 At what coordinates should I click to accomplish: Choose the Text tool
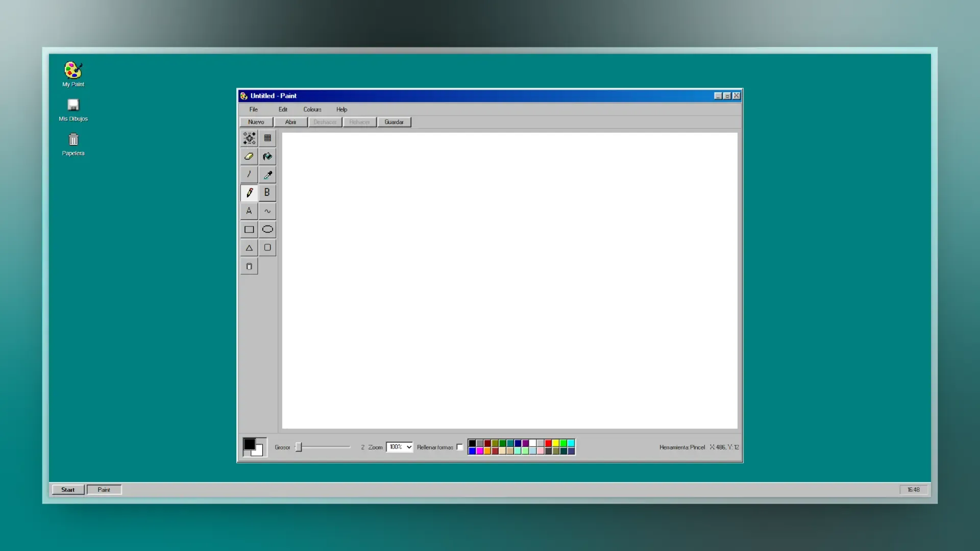point(249,211)
